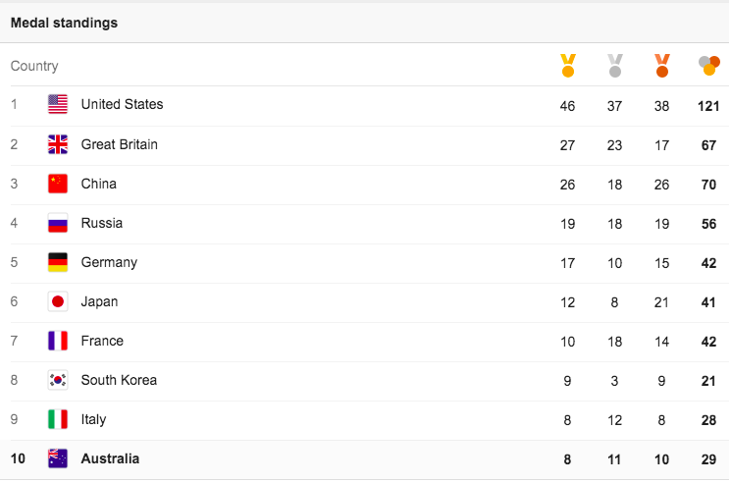Click the South Korea flag icon
729x483 pixels.
point(58,380)
